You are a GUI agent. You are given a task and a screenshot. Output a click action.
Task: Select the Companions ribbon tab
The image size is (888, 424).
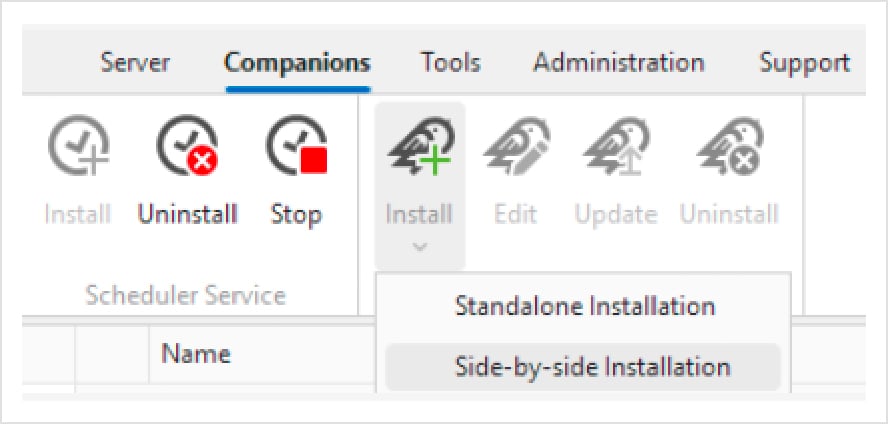click(297, 62)
